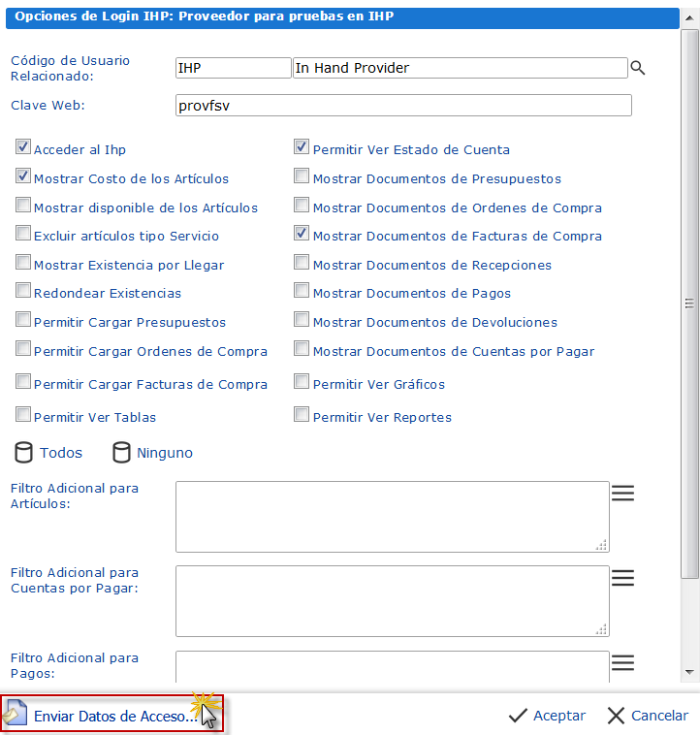This screenshot has width=700, height=735.
Task: Check Redondear Existencias option
Action: pos(23,290)
